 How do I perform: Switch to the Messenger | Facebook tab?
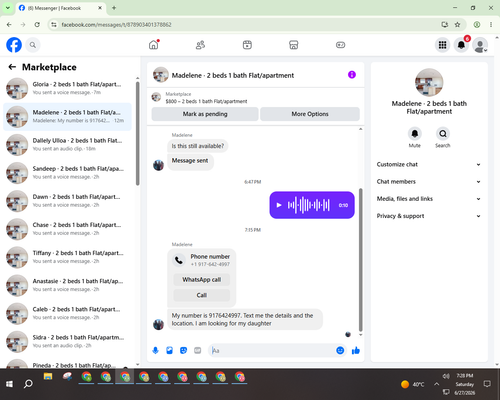click(x=60, y=8)
